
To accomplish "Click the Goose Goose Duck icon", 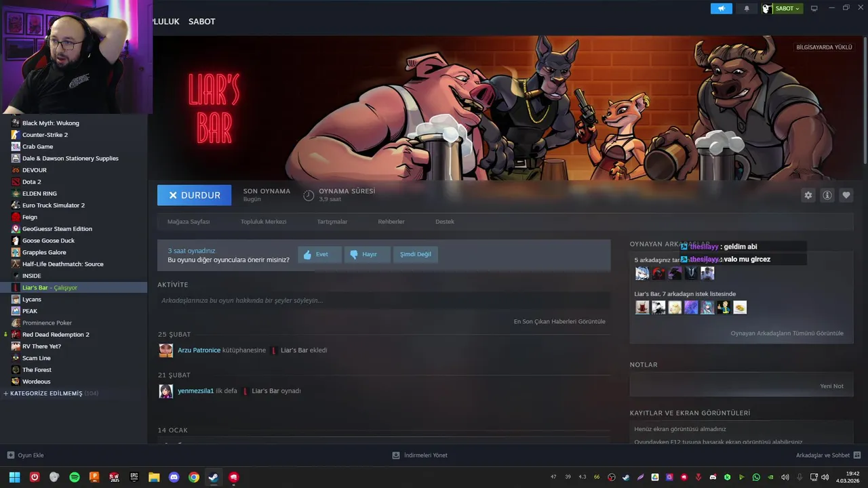I will click(16, 241).
